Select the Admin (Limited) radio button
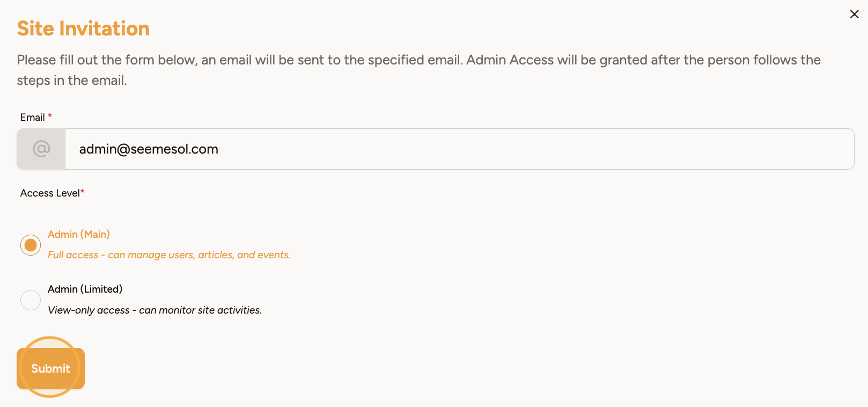This screenshot has width=868, height=407. [31, 300]
